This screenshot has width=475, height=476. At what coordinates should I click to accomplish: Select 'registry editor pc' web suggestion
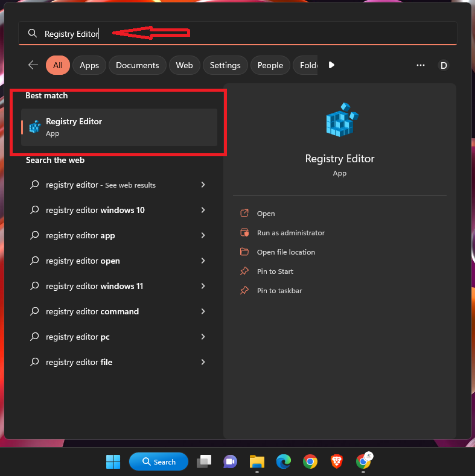(119, 337)
